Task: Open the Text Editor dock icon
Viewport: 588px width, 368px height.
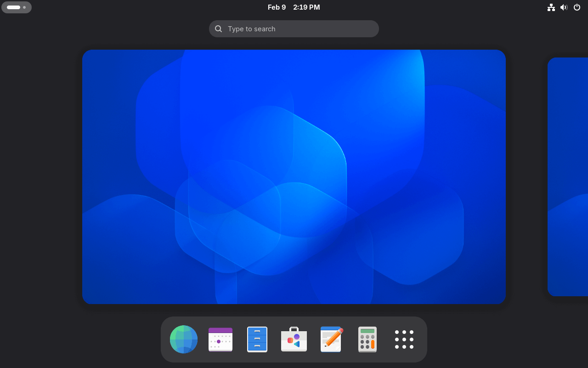Action: pyautogui.click(x=331, y=339)
